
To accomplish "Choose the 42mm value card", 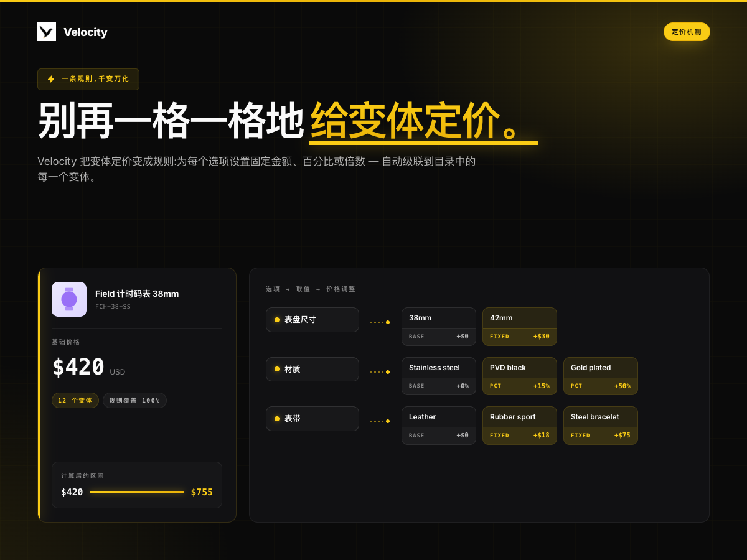I will (520, 327).
